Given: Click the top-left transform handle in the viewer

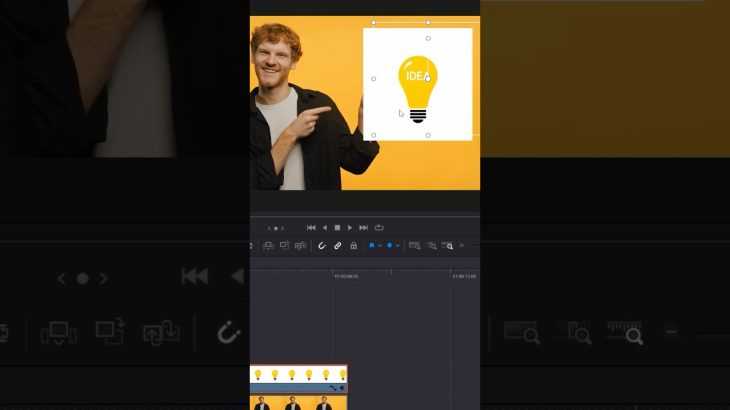Looking at the screenshot, I should 373,22.
